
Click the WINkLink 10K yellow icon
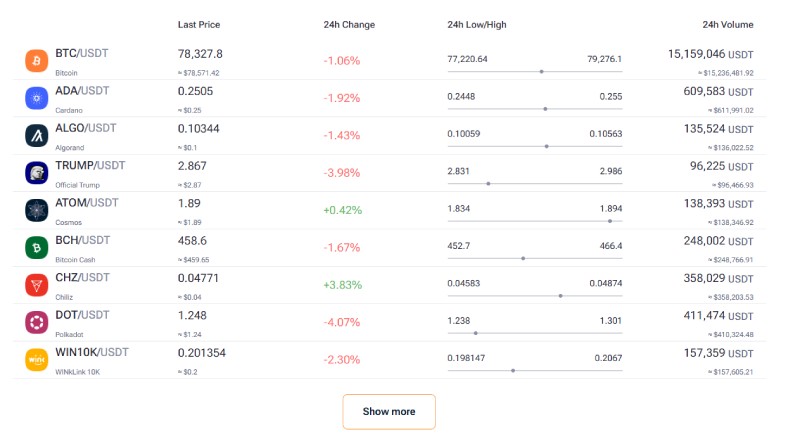tap(36, 359)
